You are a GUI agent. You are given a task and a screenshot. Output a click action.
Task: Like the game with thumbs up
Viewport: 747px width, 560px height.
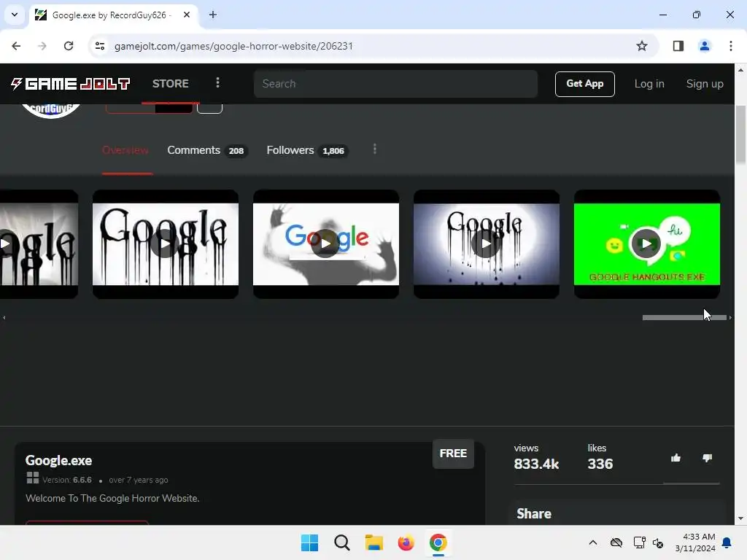(676, 458)
